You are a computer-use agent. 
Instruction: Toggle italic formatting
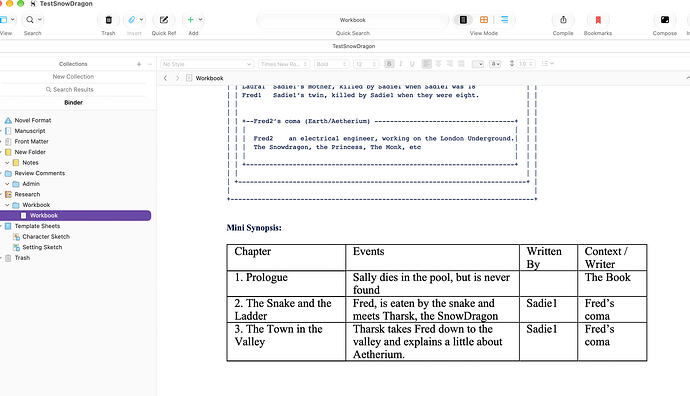(400, 64)
